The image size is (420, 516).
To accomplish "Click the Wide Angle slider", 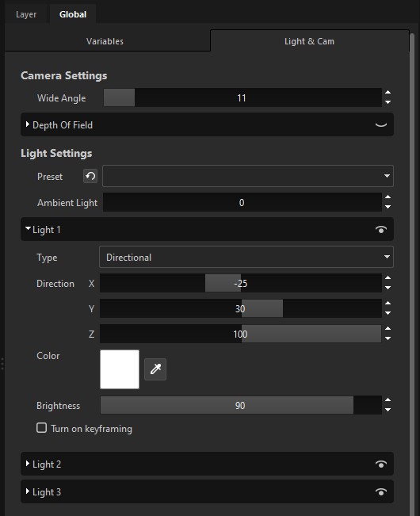I will (242, 97).
